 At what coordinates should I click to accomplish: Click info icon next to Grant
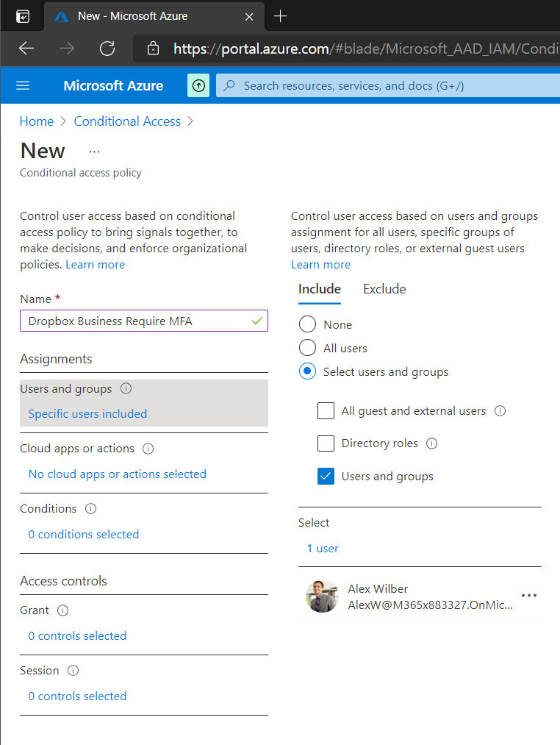point(62,610)
